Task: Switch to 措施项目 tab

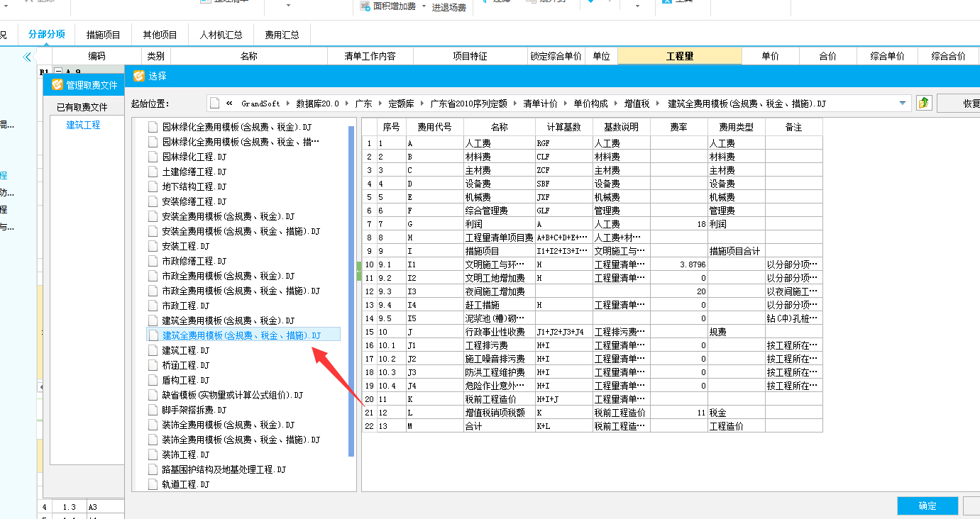Action: tap(104, 34)
